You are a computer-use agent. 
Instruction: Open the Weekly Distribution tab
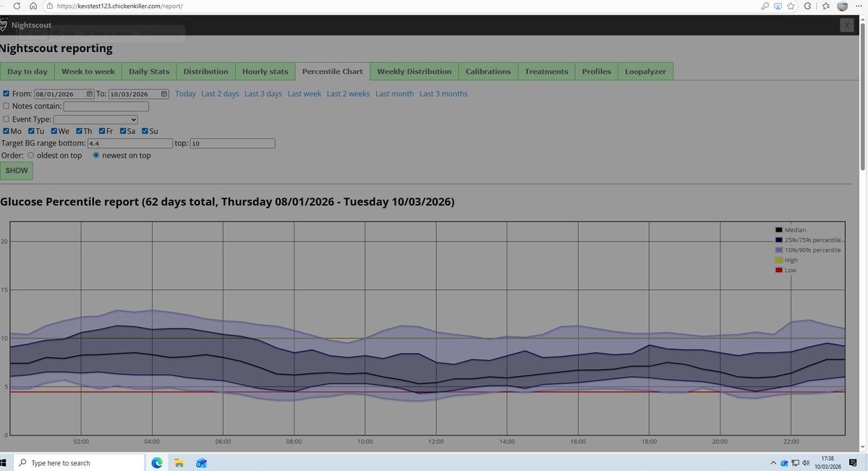click(x=414, y=71)
